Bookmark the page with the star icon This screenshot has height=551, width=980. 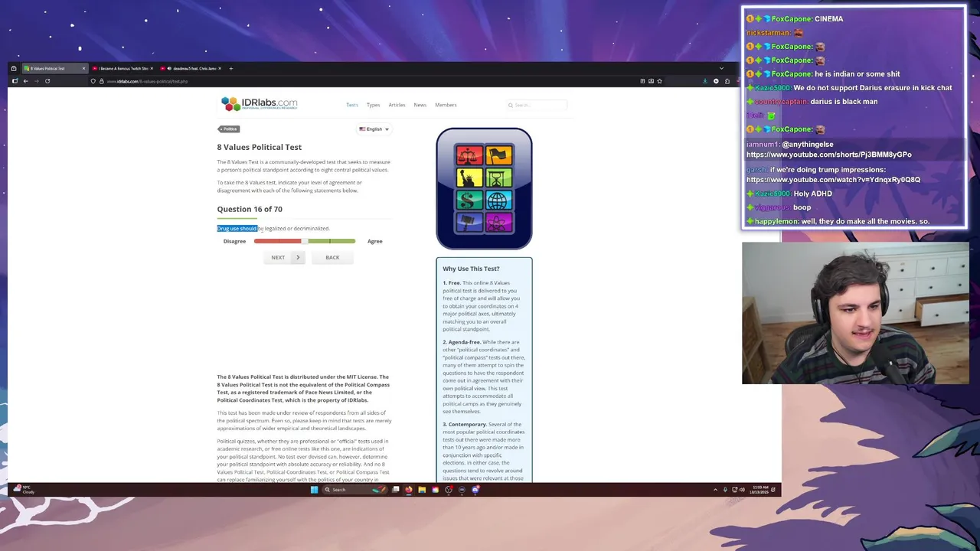coord(659,81)
